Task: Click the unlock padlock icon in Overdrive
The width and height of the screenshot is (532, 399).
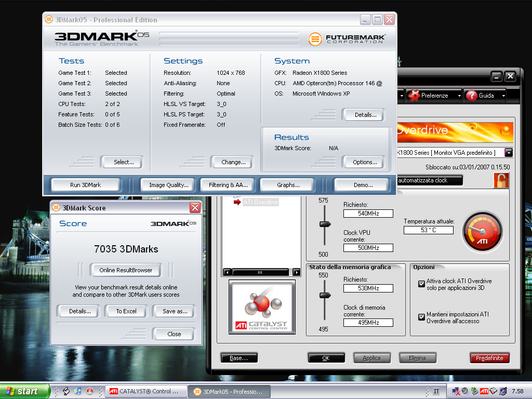Action: pos(501,180)
